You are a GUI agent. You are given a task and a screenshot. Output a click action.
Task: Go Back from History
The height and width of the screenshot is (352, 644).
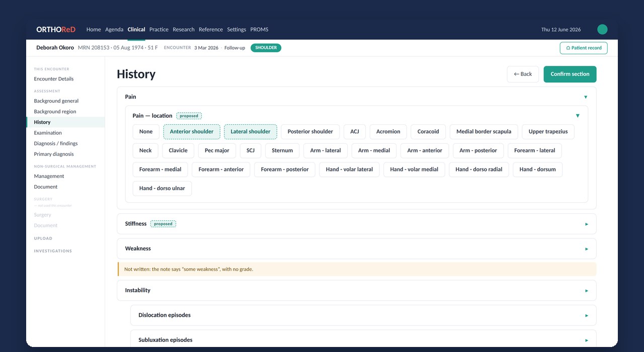(523, 74)
